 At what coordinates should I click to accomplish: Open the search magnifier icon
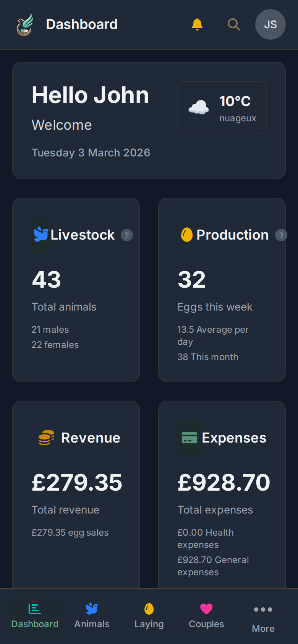(234, 24)
